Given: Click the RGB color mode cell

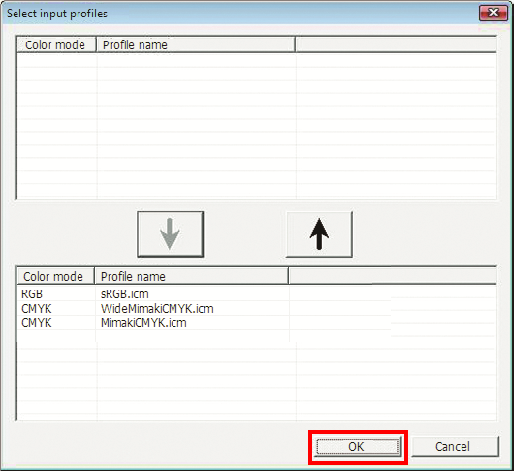Looking at the screenshot, I should tap(32, 294).
